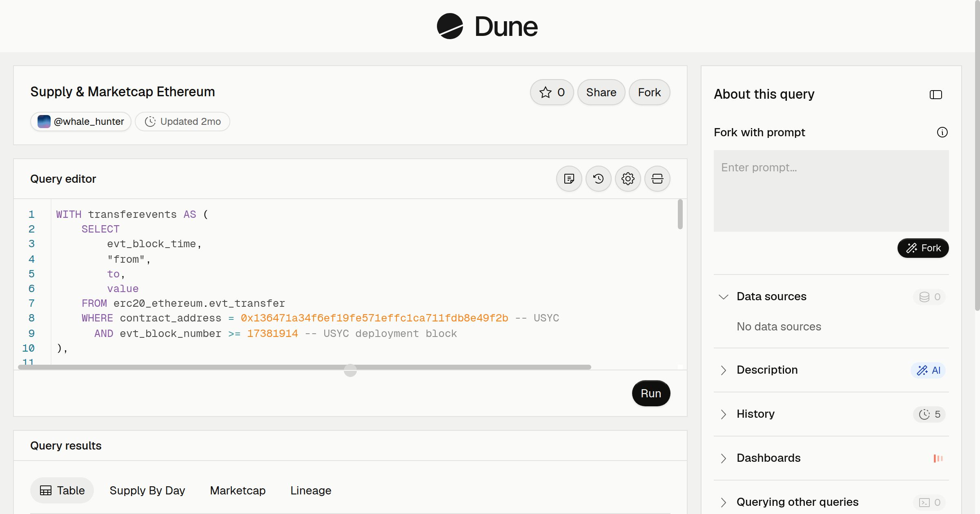This screenshot has height=514, width=980.
Task: Click line number 1 in editor gutter
Action: click(31, 215)
